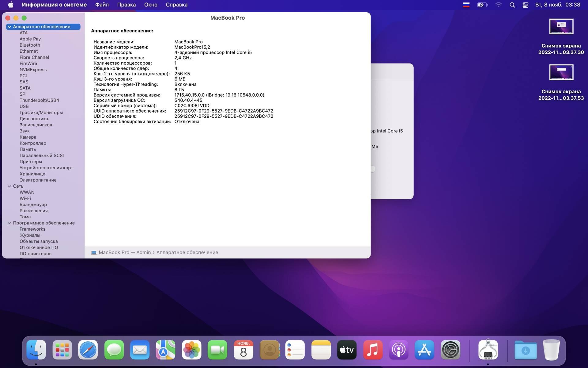Open Control Center in the menu bar
Screen dimensions: 588x368
pyautogui.click(x=526, y=5)
